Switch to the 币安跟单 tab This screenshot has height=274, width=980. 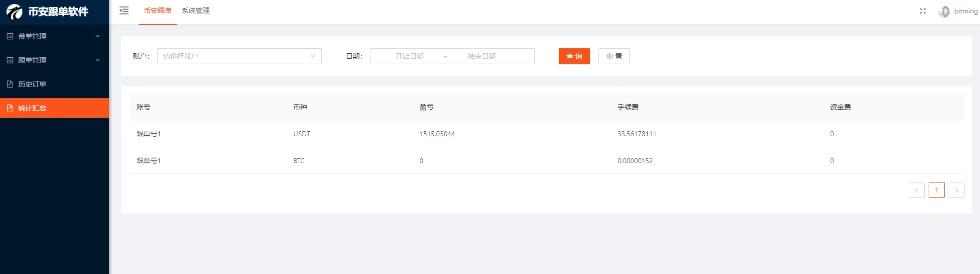click(x=158, y=11)
